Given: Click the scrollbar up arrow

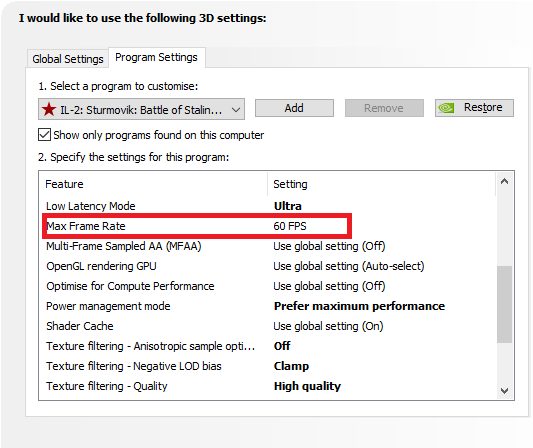Looking at the screenshot, I should click(504, 182).
